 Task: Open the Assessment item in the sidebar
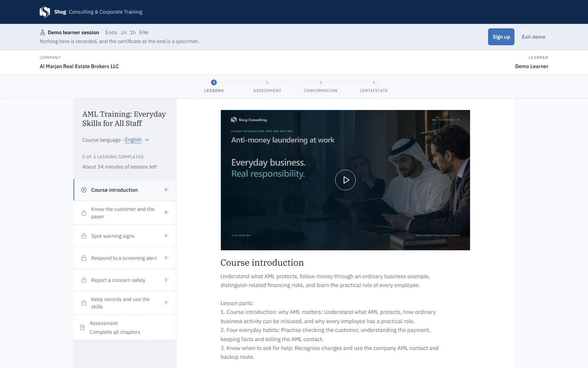pyautogui.click(x=125, y=328)
